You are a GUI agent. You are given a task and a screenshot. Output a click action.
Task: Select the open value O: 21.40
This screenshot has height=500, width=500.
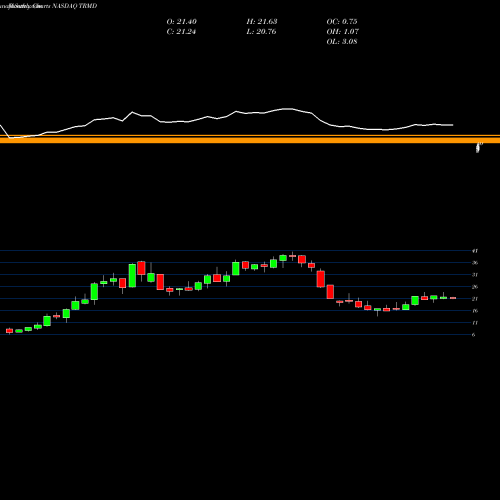(x=182, y=21)
